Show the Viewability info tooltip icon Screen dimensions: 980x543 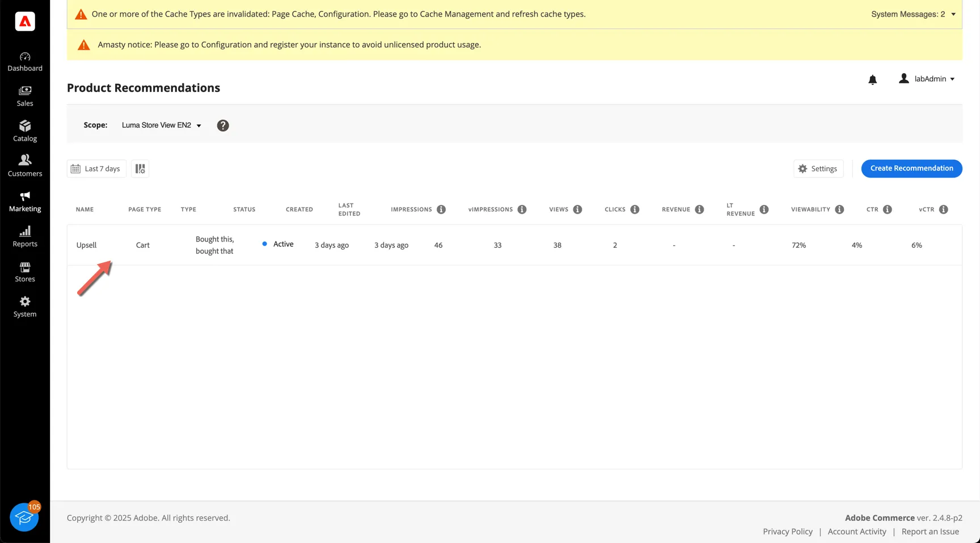[x=839, y=210]
